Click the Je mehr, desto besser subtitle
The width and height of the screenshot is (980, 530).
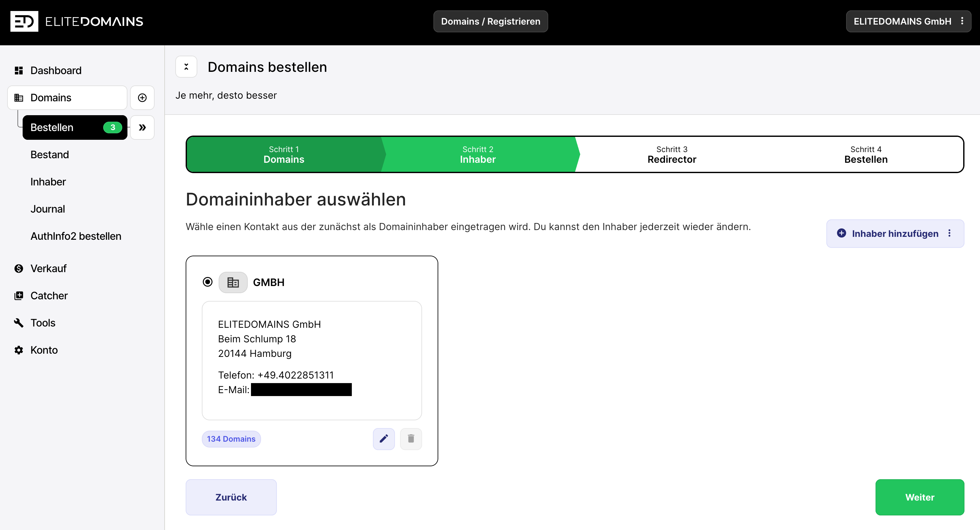tap(226, 95)
